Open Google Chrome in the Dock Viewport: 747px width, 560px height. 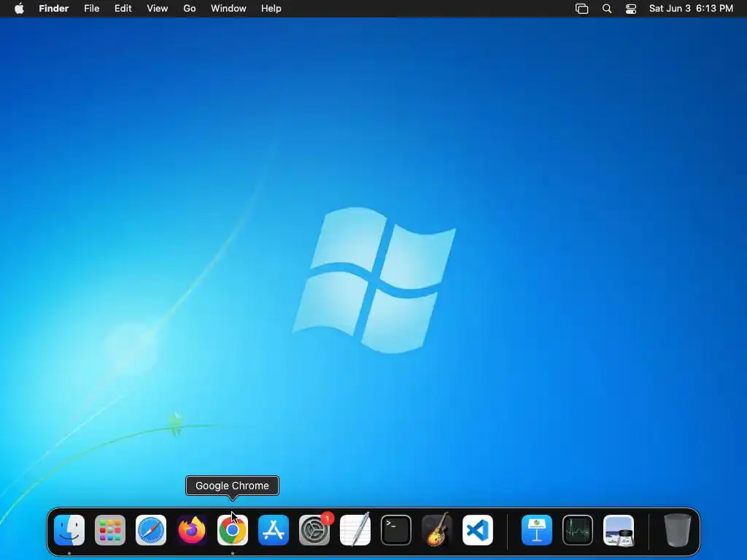(233, 530)
